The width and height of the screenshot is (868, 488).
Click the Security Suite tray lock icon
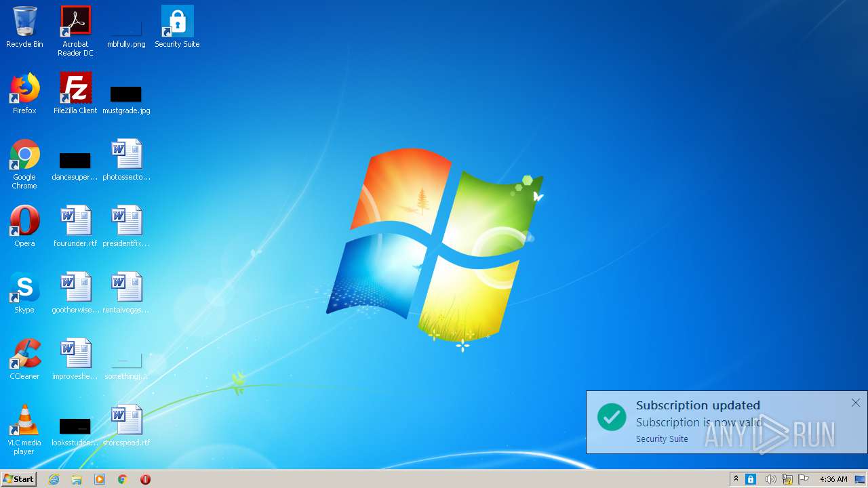pos(751,479)
